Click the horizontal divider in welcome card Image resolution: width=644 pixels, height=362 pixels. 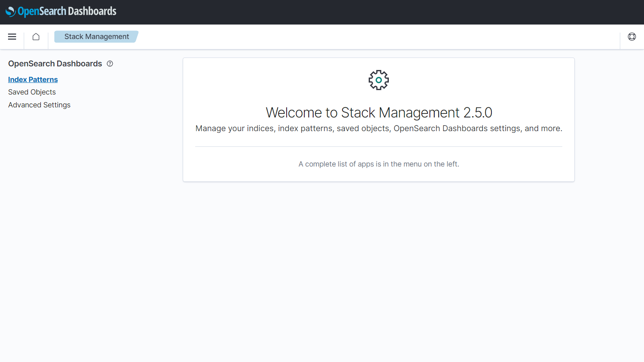point(378,147)
